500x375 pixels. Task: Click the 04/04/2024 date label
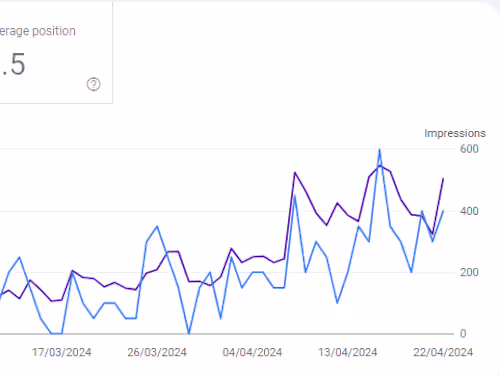pyautogui.click(x=252, y=352)
